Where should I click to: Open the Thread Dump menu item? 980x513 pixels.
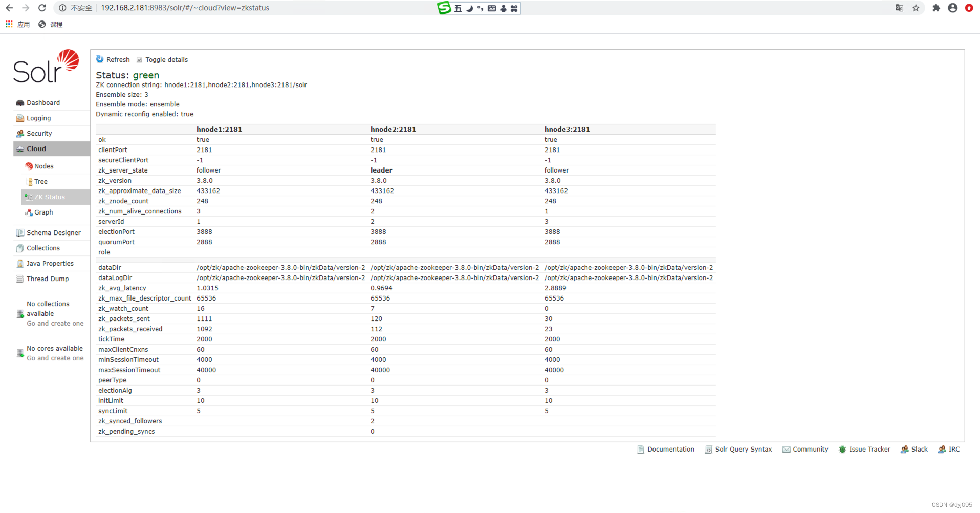click(48, 279)
